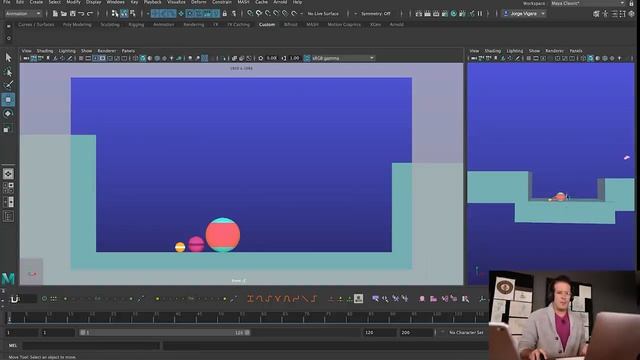Click the green IPR render circle icon

453,13
